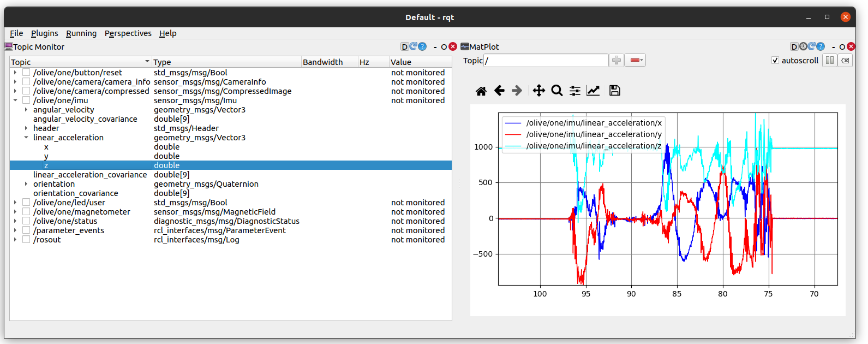Disable the autoscroll checkbox

(x=775, y=61)
